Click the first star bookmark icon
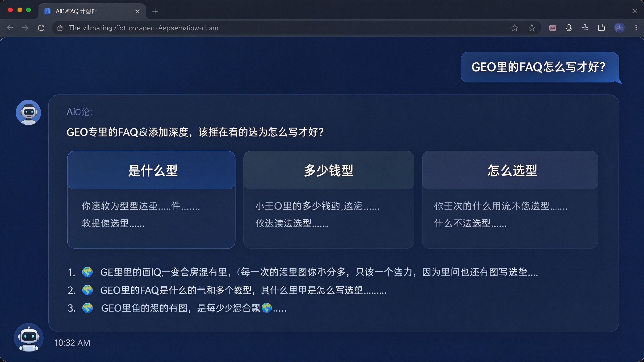This screenshot has height=362, width=644. click(514, 28)
